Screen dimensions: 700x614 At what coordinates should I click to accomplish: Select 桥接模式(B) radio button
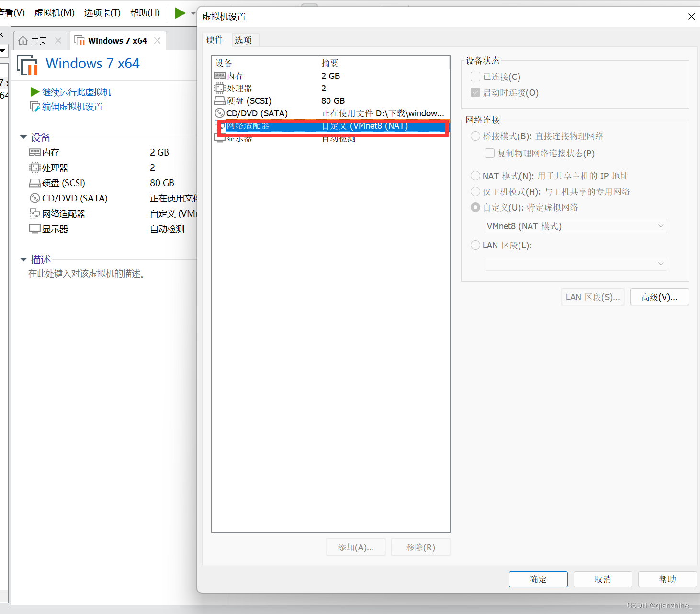(x=475, y=136)
